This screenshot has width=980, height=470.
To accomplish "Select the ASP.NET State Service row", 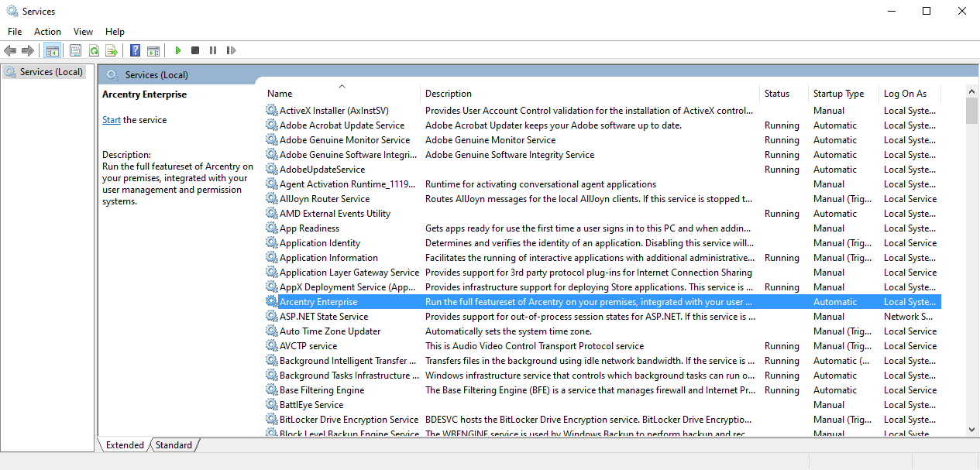I will (603, 317).
